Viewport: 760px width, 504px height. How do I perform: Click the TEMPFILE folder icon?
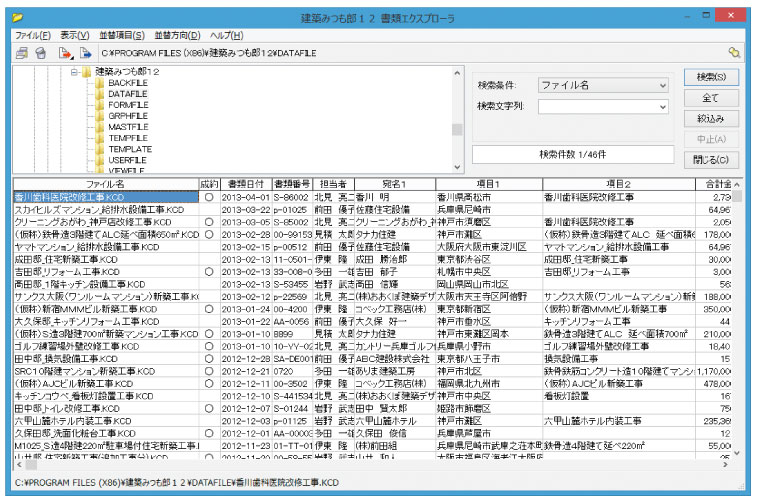tap(100, 138)
